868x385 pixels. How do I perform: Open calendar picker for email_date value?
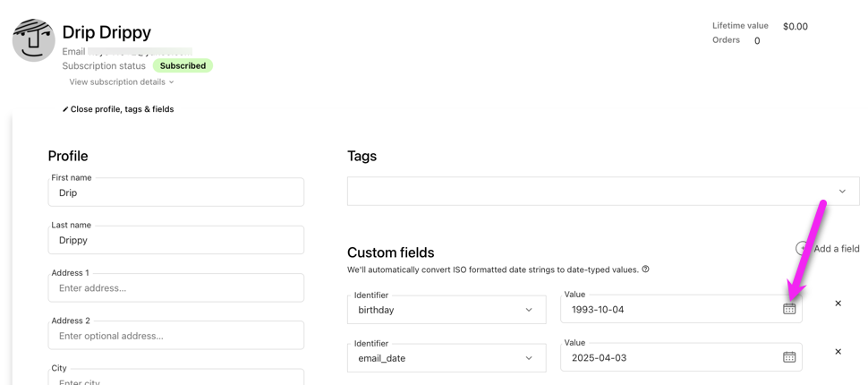point(788,357)
